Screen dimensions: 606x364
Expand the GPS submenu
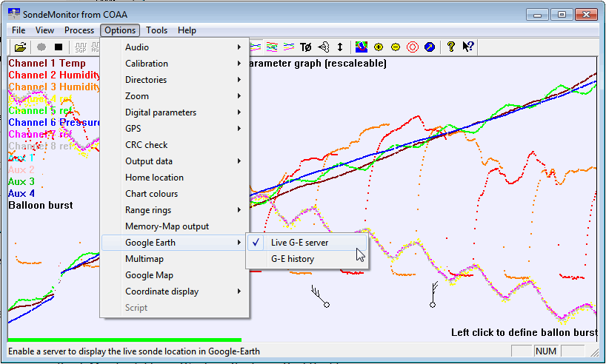click(174, 129)
